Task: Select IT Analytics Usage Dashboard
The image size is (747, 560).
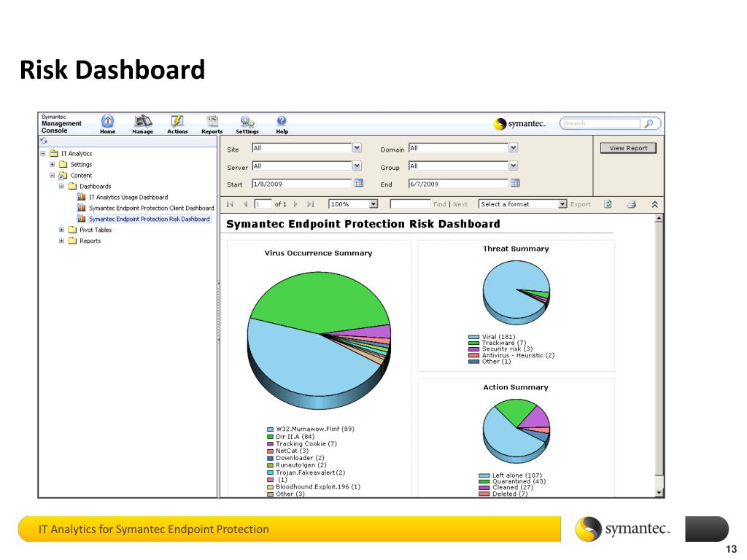Action: pos(128,197)
